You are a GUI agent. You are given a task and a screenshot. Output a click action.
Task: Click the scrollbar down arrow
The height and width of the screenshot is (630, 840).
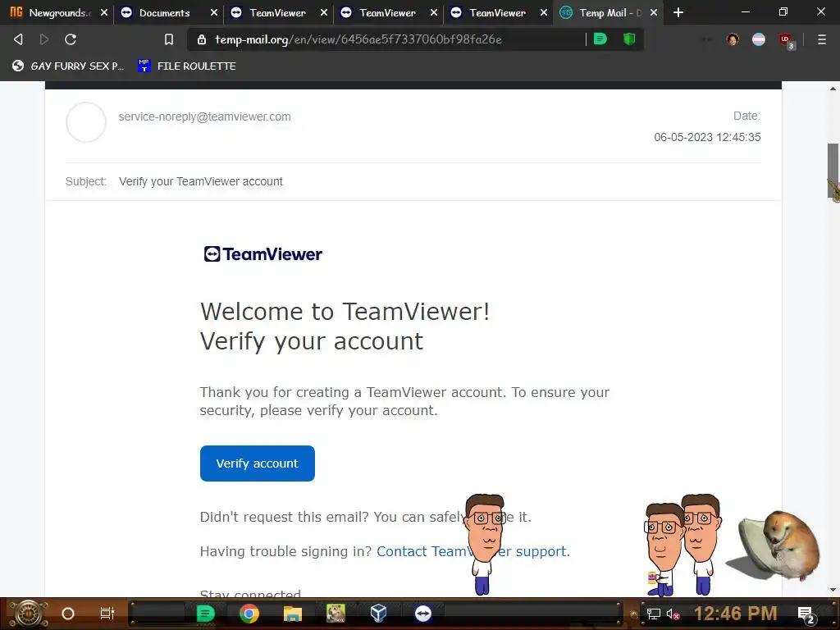833,590
